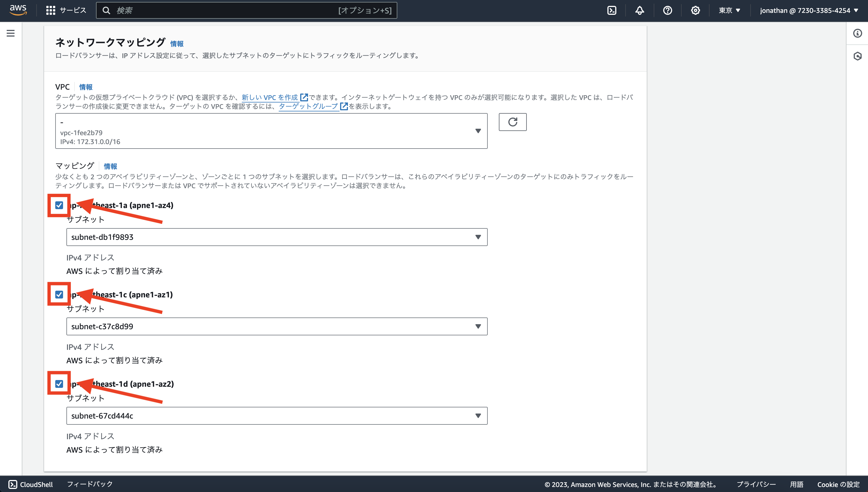Open help using the question mark icon

(667, 10)
